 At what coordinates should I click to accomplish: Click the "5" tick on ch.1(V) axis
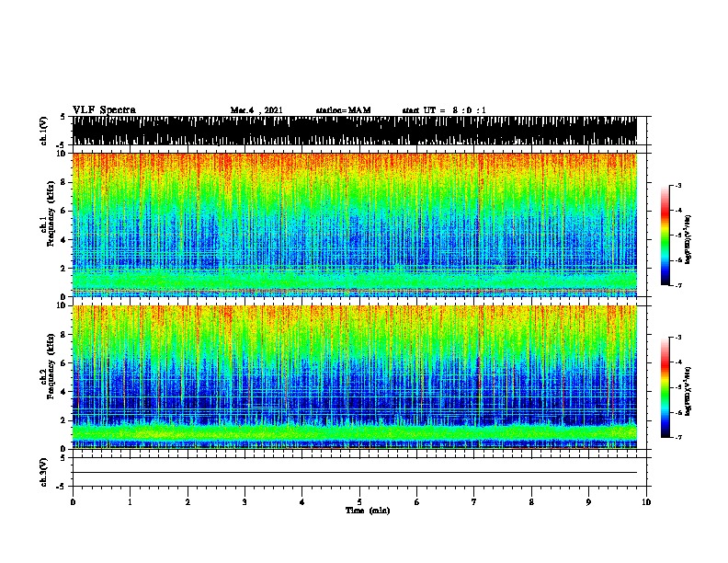coord(63,117)
